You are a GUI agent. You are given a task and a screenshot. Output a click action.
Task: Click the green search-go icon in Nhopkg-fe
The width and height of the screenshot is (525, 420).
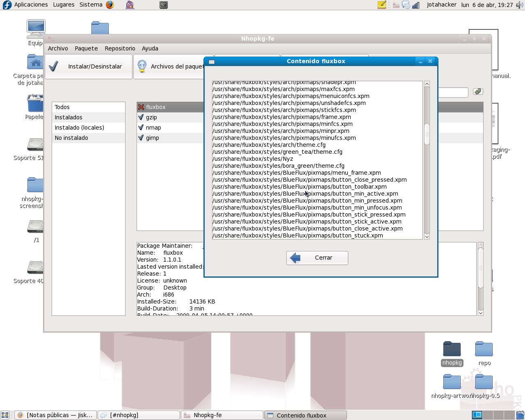[x=478, y=91]
